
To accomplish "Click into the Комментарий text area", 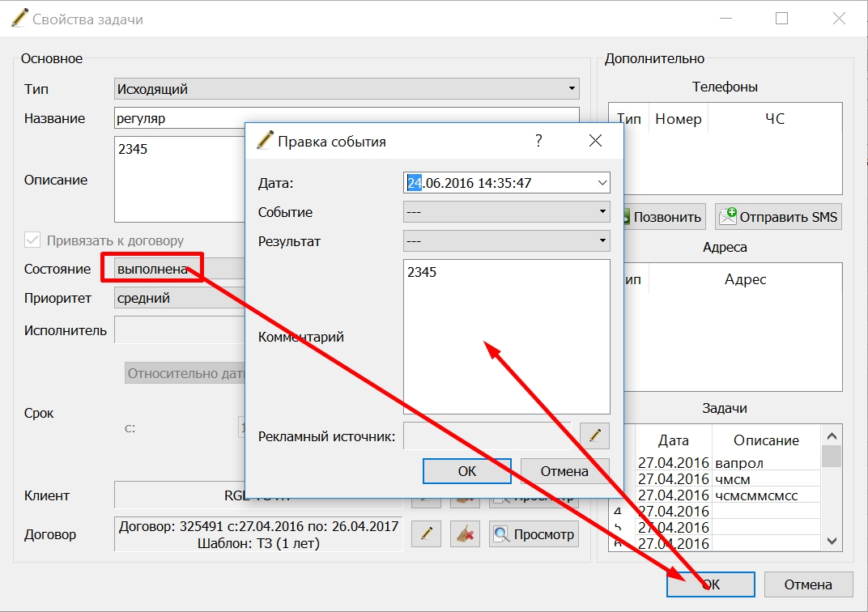I will [x=507, y=337].
